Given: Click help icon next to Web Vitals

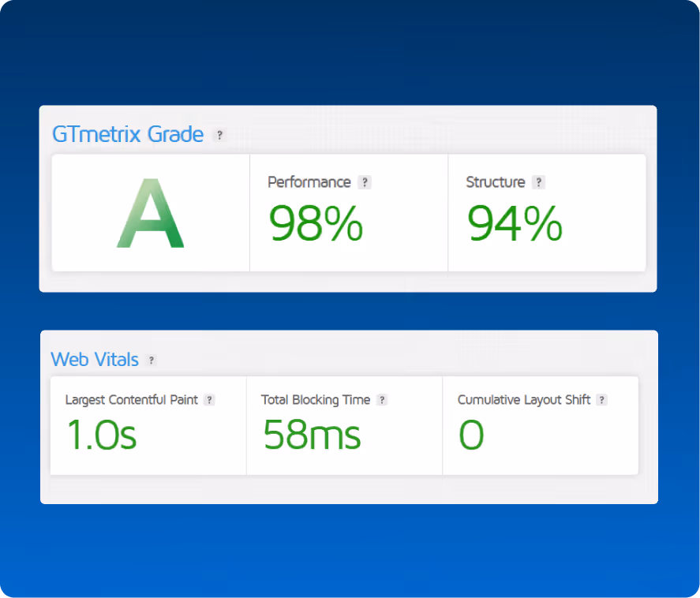Looking at the screenshot, I should coord(152,360).
